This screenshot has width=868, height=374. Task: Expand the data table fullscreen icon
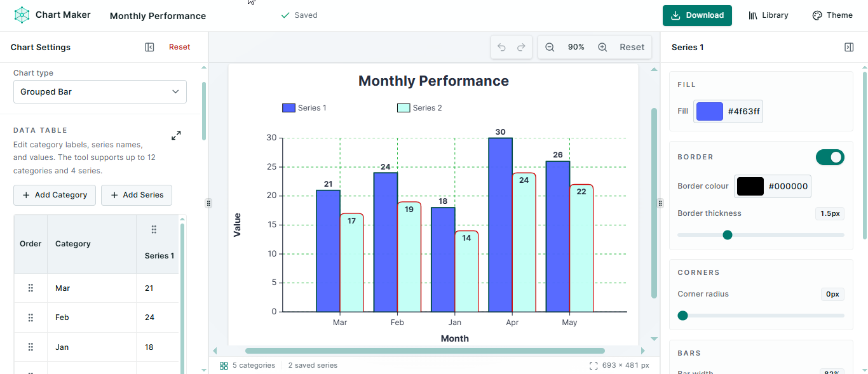tap(176, 135)
